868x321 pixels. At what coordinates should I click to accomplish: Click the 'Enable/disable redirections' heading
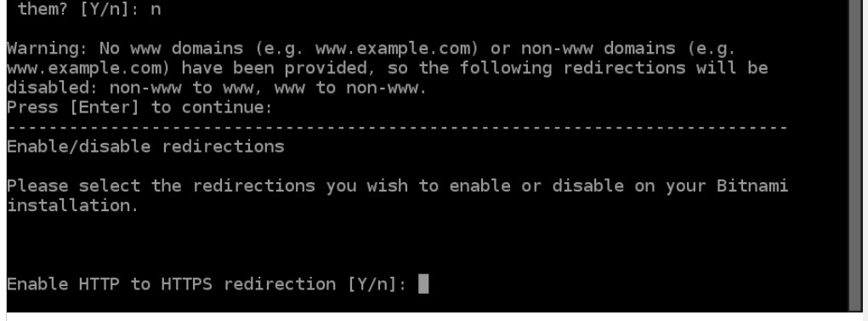(x=145, y=146)
